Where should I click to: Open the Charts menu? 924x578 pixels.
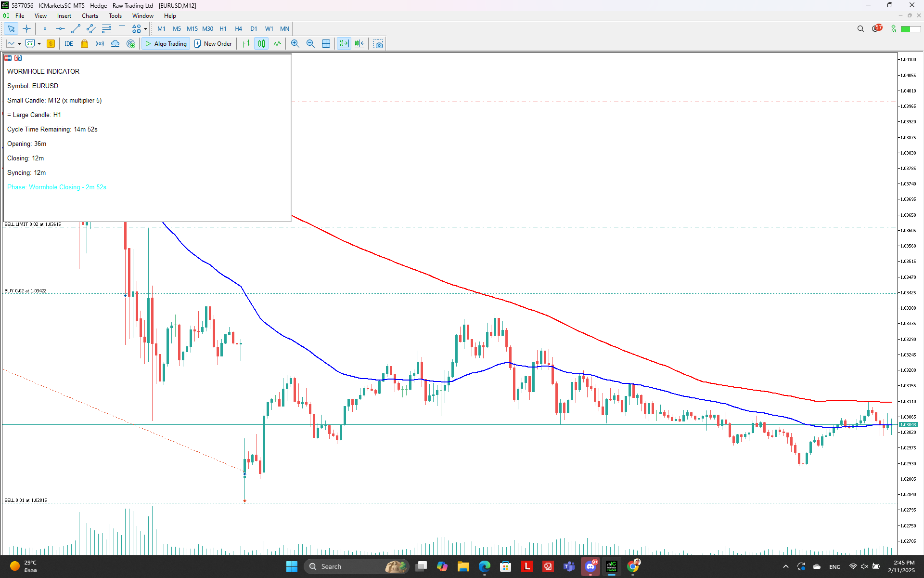click(x=90, y=16)
